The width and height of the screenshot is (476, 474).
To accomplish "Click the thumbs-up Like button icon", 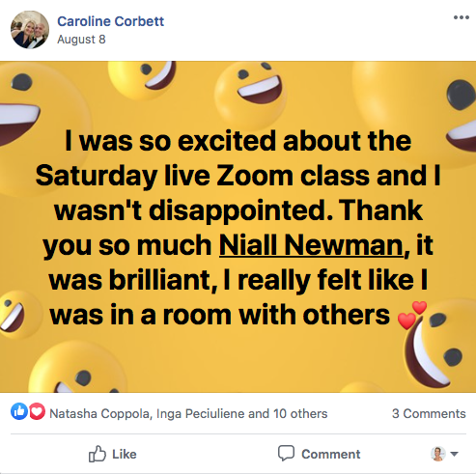I will coord(97,454).
